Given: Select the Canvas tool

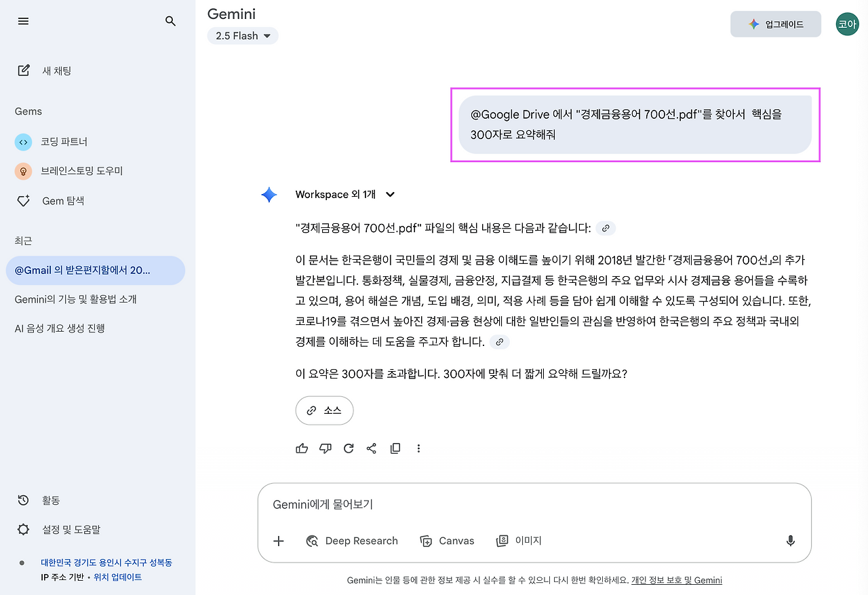Looking at the screenshot, I should (448, 541).
